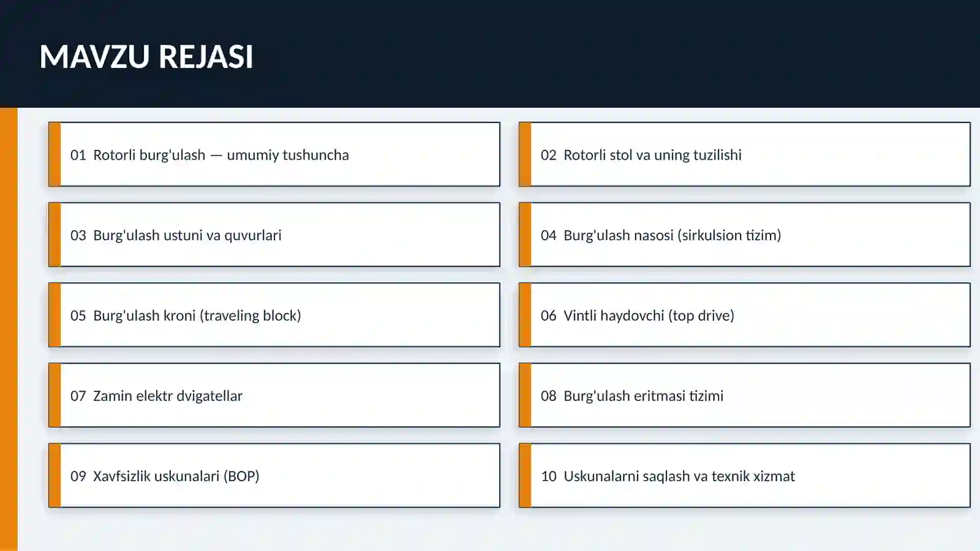Click item 07 Zamin elektr dvigatellar
This screenshot has height=551, width=980.
[x=274, y=395]
